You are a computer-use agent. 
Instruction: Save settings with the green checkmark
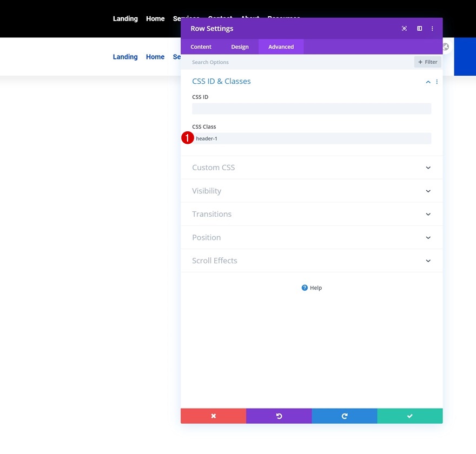[x=409, y=416]
